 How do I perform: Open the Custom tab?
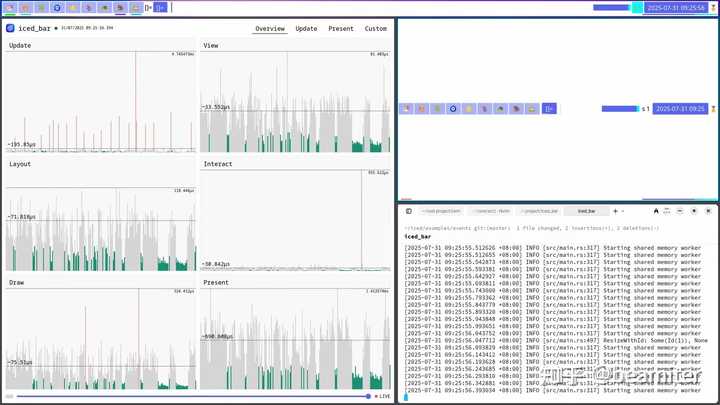coord(376,28)
